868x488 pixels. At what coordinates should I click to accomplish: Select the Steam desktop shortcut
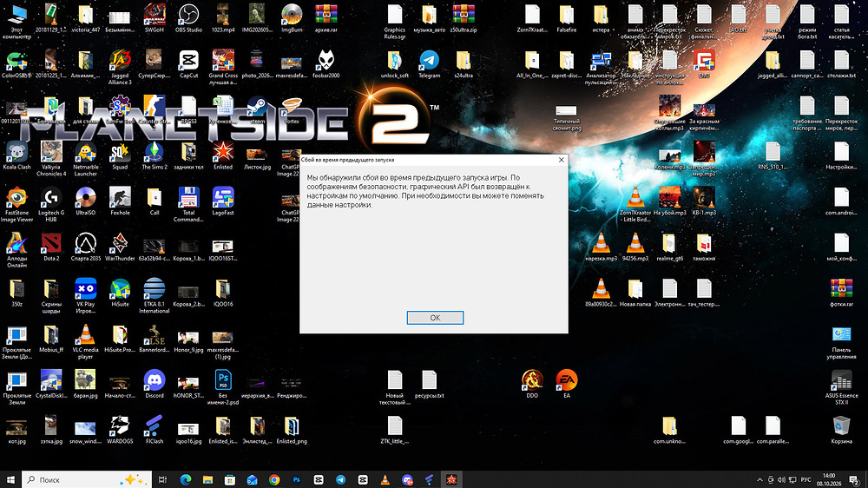pyautogui.click(x=258, y=109)
